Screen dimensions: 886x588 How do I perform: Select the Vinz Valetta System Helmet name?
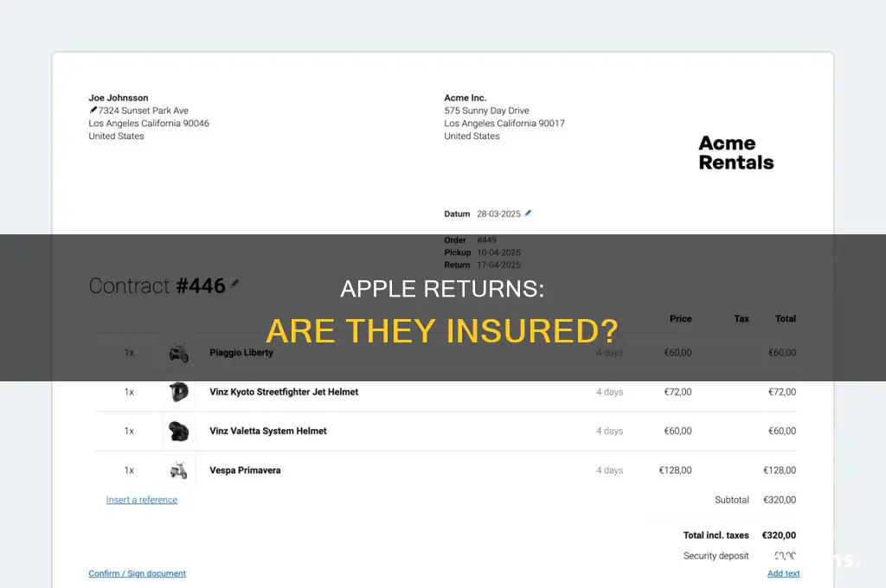(268, 431)
